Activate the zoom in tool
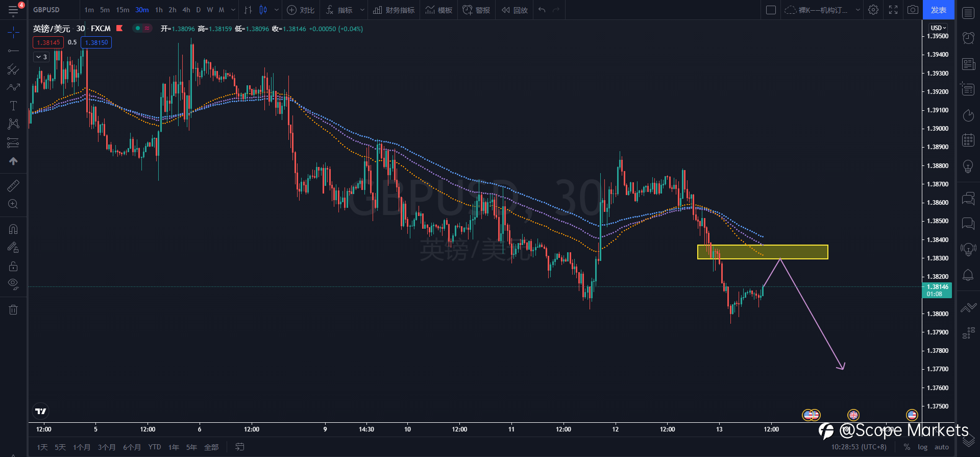Image resolution: width=980 pixels, height=457 pixels. (x=13, y=204)
